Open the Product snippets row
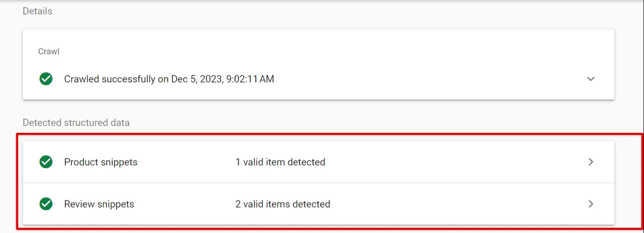 pos(319,162)
